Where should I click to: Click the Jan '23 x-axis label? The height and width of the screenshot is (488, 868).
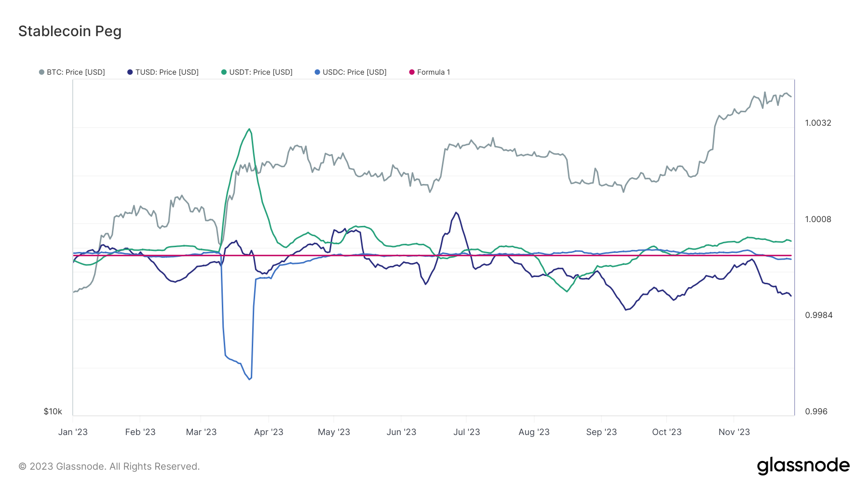click(x=73, y=432)
